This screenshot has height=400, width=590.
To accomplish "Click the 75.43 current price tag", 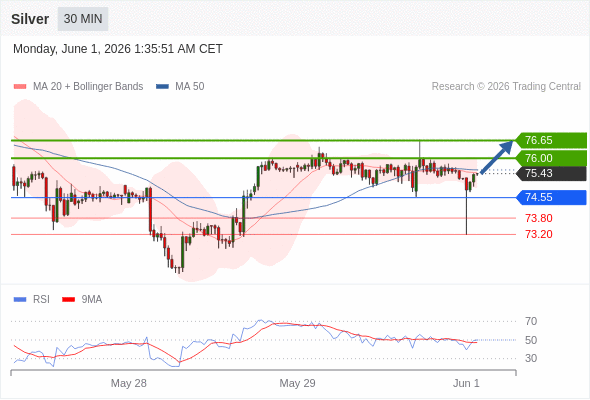I will 550,173.
